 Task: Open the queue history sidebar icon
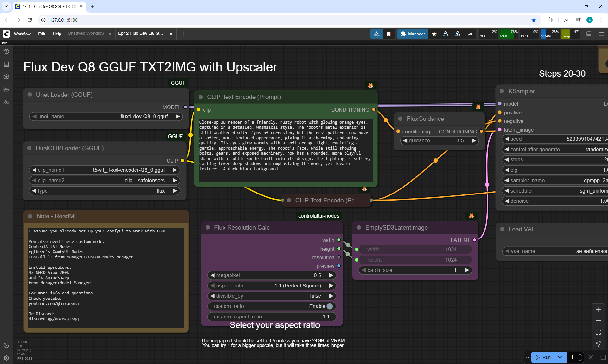coord(6,52)
